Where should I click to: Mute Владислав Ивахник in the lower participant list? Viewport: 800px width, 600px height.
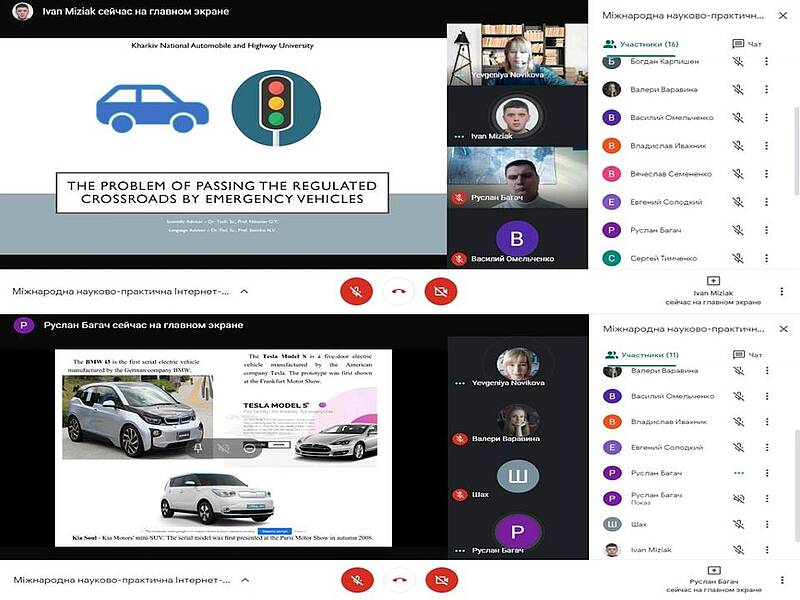pos(738,422)
